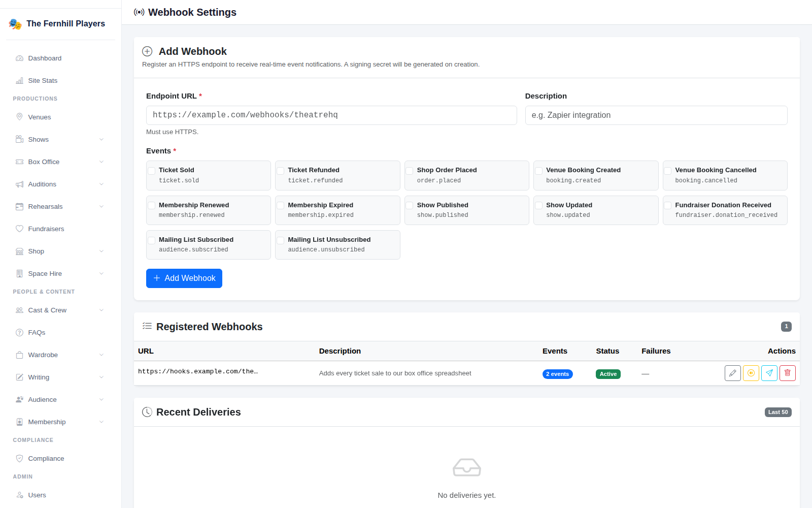Expand the Space Hire chevron
This screenshot has height=508, width=812.
click(x=101, y=274)
